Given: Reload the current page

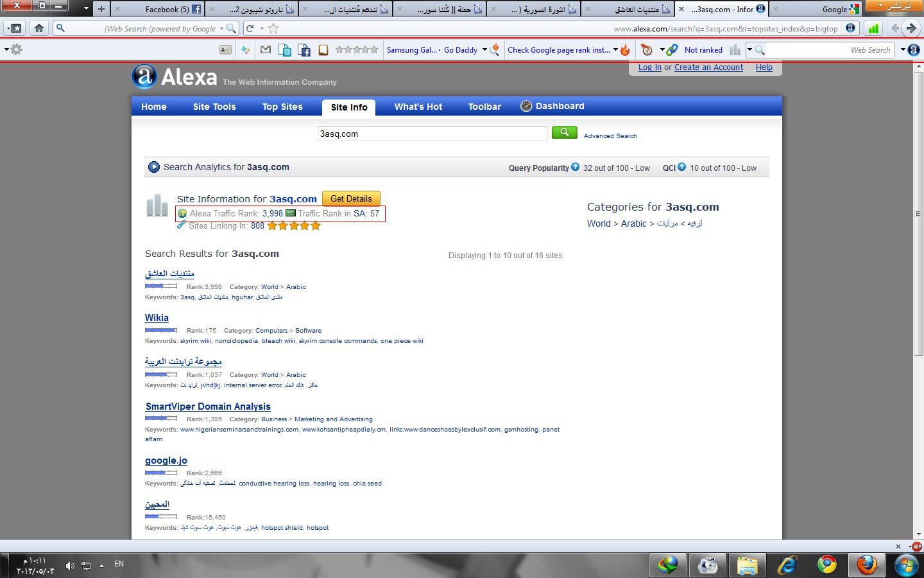Looking at the screenshot, I should click(x=250, y=28).
